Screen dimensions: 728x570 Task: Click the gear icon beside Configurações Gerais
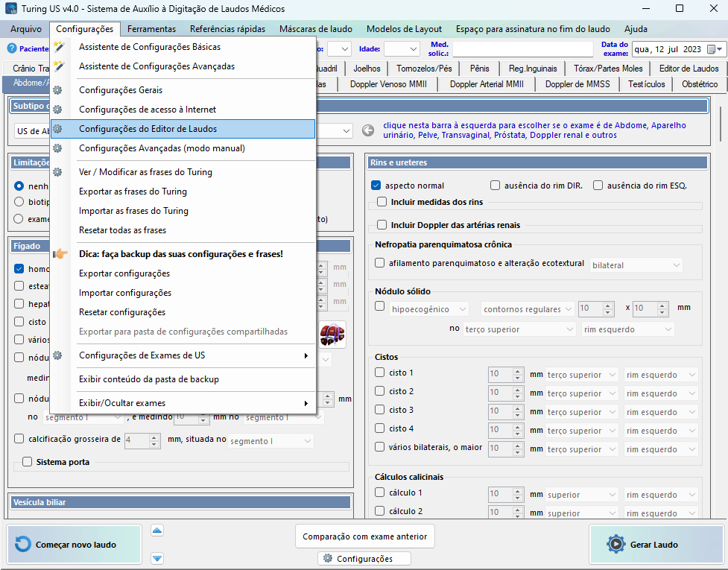click(58, 90)
